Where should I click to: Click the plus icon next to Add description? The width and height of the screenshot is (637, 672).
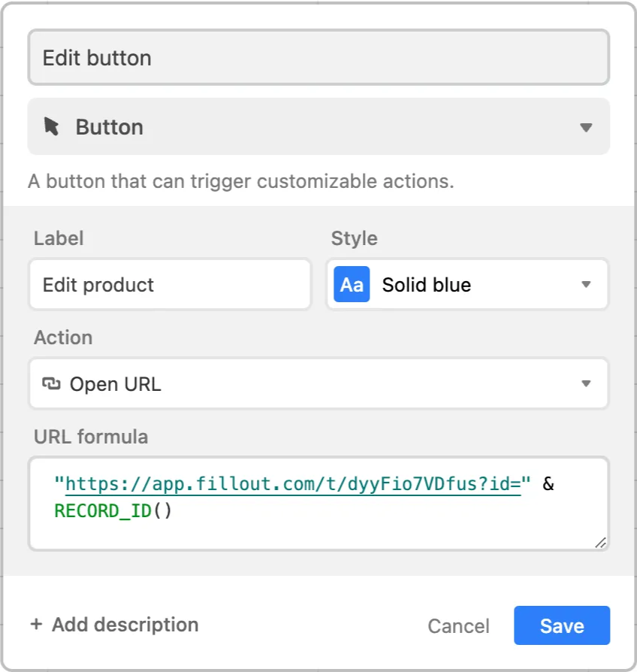pos(36,625)
